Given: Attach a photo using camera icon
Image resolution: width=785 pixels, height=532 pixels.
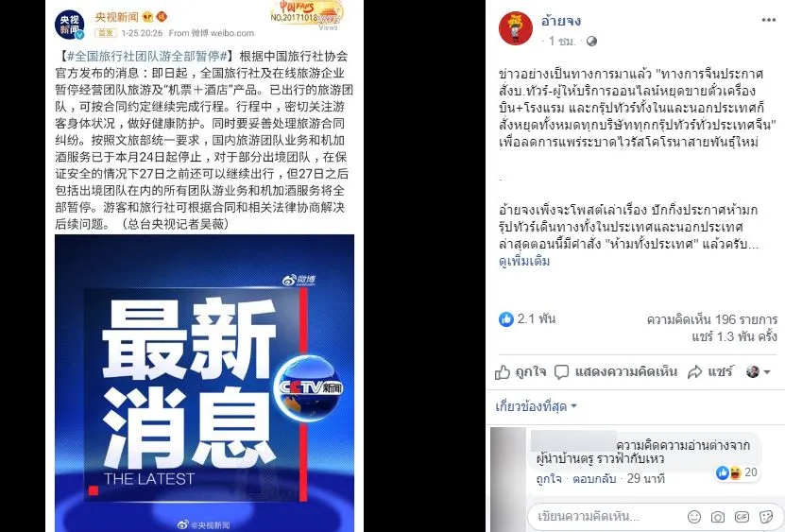Looking at the screenshot, I should tap(718, 517).
